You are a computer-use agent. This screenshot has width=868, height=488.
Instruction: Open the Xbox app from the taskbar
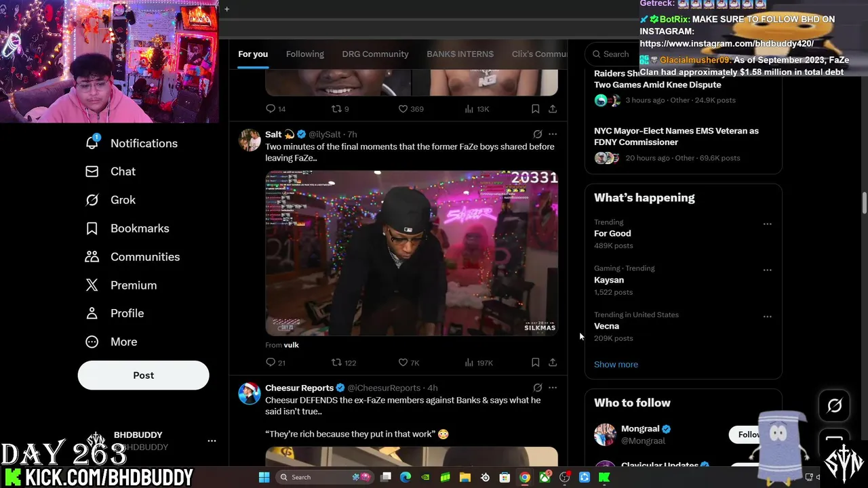pyautogui.click(x=545, y=477)
